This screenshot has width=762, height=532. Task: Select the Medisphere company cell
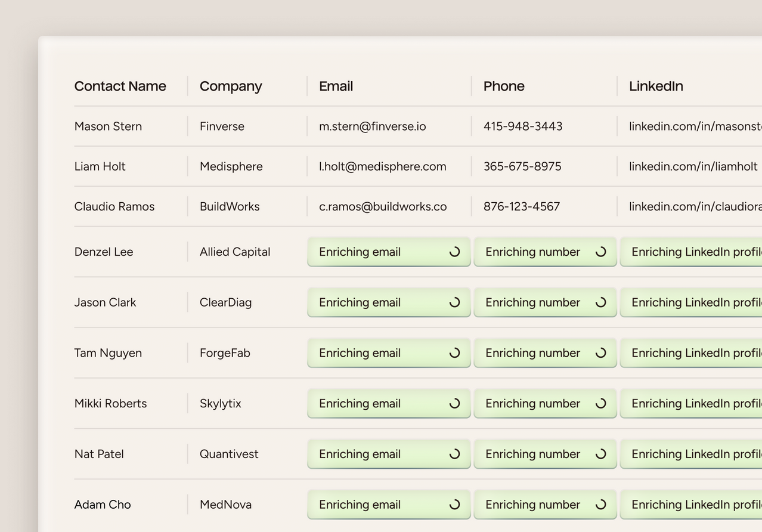click(231, 167)
